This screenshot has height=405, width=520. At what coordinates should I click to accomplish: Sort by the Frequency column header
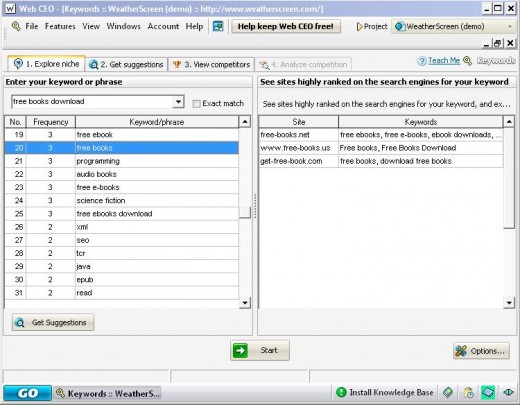click(51, 122)
